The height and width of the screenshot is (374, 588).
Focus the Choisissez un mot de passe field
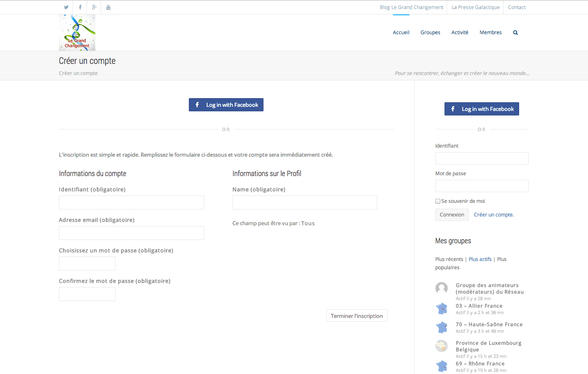pos(87,263)
